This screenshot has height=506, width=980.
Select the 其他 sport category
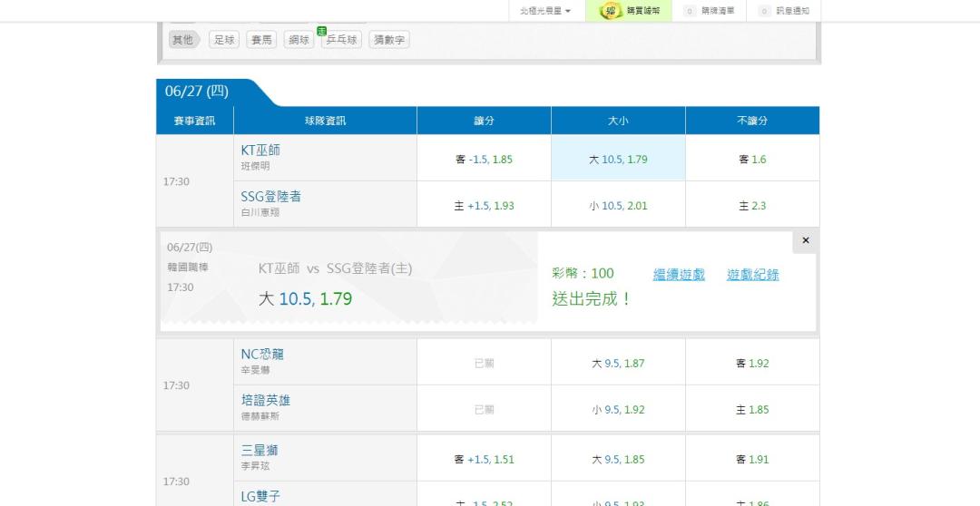[x=183, y=39]
